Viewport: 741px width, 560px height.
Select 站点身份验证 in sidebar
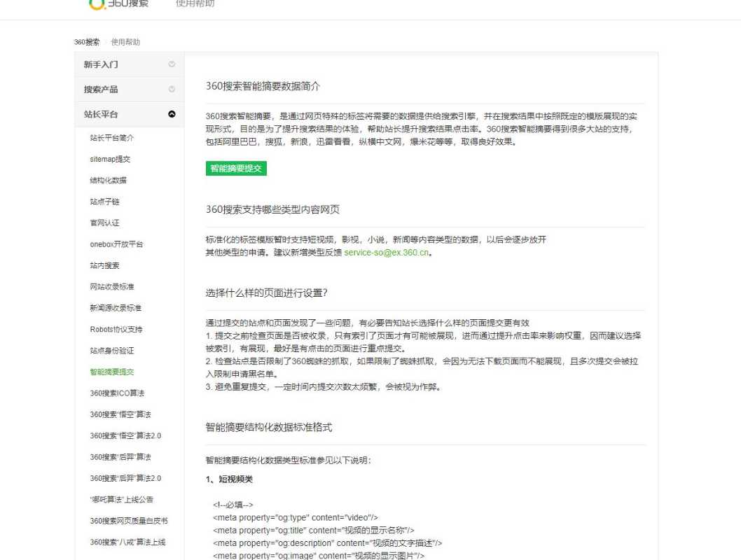tap(112, 351)
